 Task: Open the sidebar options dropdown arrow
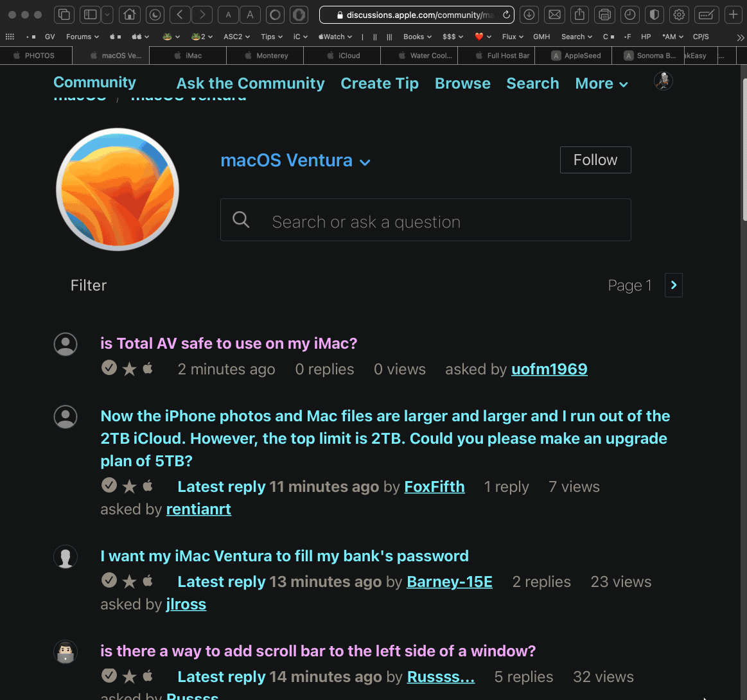[x=107, y=15]
